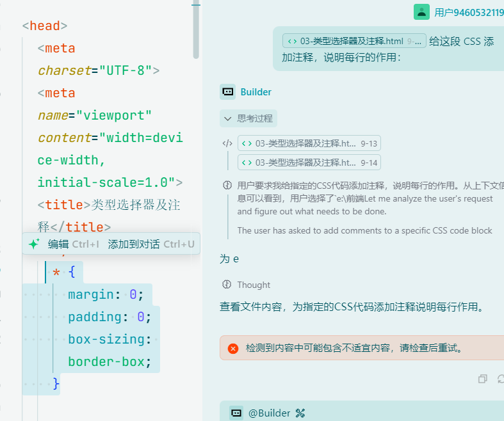The image size is (504, 421).
Task: Click the brain icon next to Thought
Action: click(227, 285)
